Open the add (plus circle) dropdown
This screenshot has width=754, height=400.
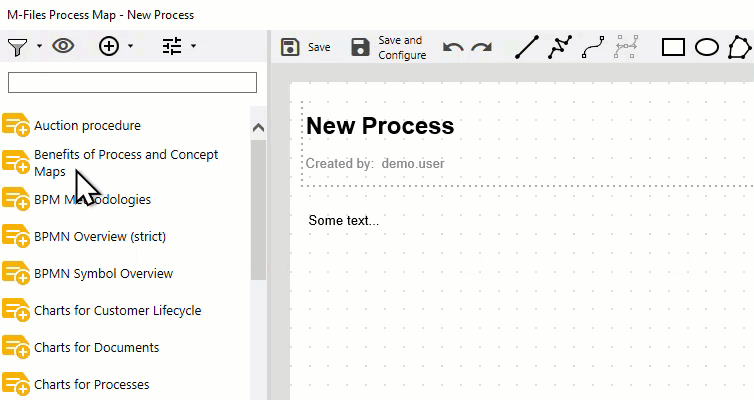coord(115,46)
